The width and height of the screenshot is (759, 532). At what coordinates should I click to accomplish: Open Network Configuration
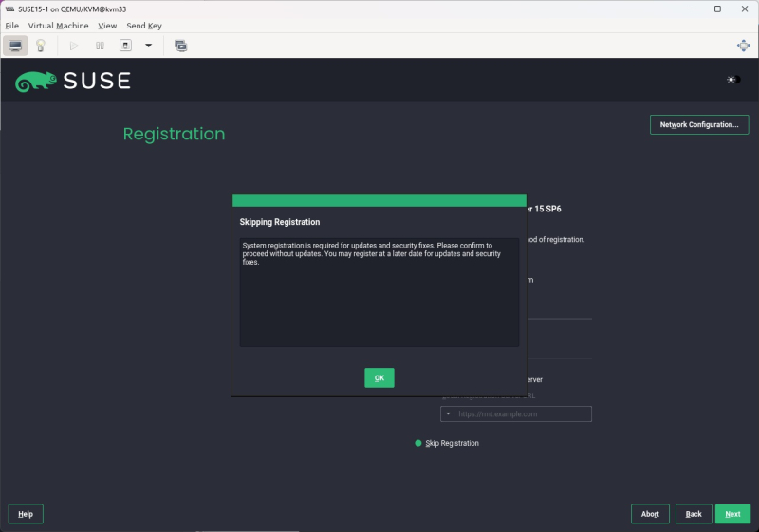699,125
